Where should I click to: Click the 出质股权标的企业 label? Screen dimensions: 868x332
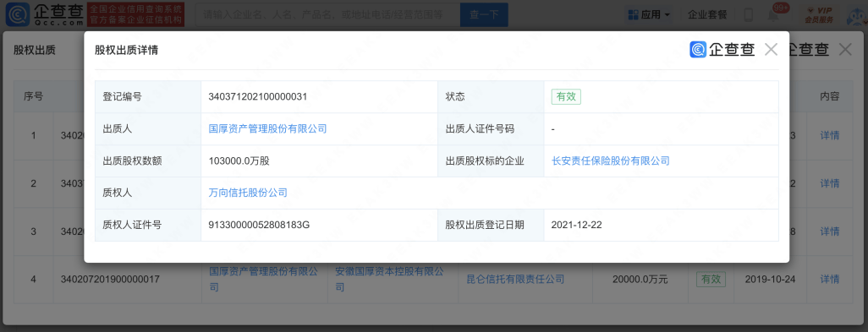click(x=485, y=161)
